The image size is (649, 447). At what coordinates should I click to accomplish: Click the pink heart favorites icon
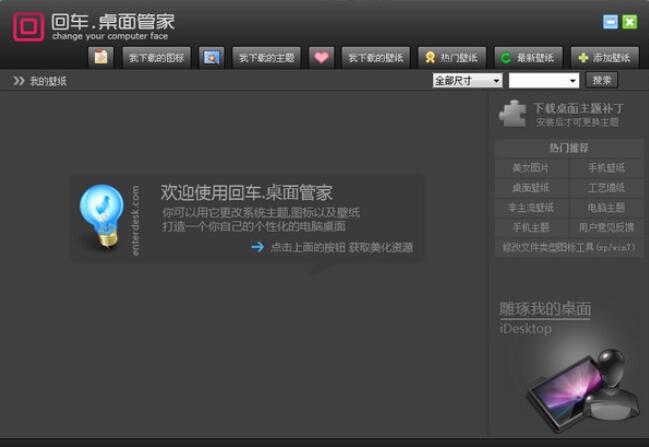click(x=321, y=57)
